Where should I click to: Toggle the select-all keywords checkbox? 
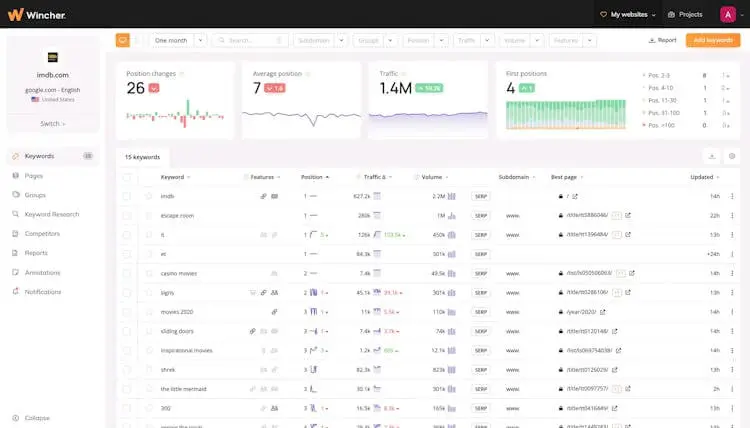pyautogui.click(x=127, y=177)
